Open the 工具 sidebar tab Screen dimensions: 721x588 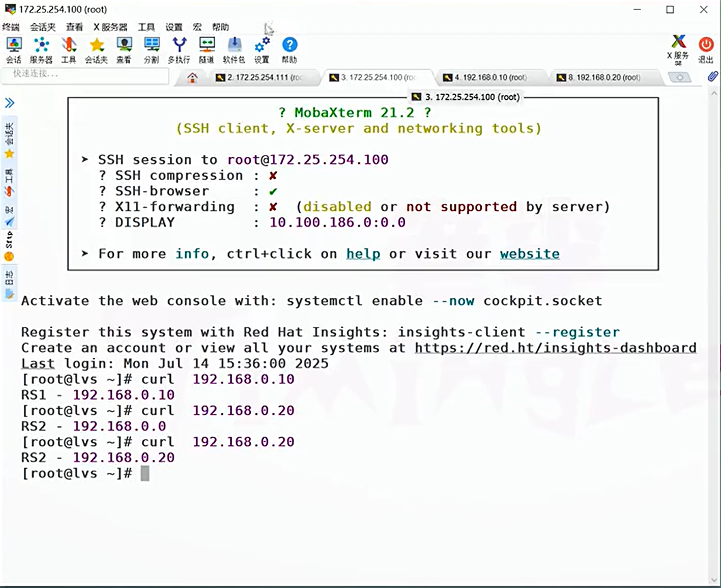coord(9,182)
